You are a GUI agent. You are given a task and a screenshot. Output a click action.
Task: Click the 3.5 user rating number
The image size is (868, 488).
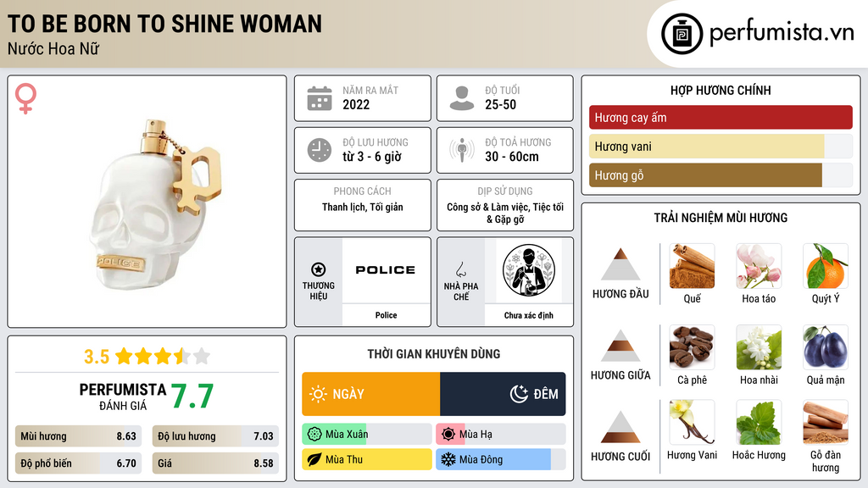pos(97,357)
